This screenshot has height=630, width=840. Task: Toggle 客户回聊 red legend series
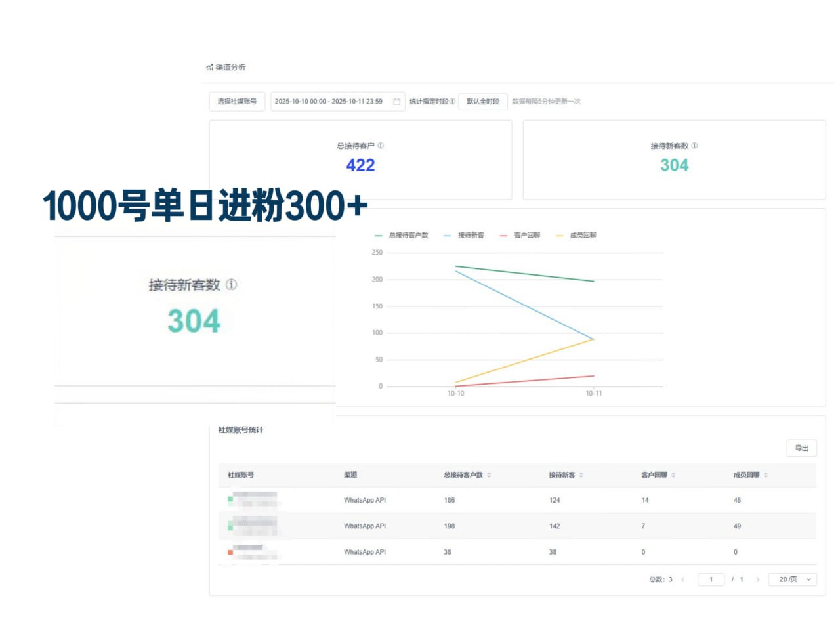tap(520, 235)
